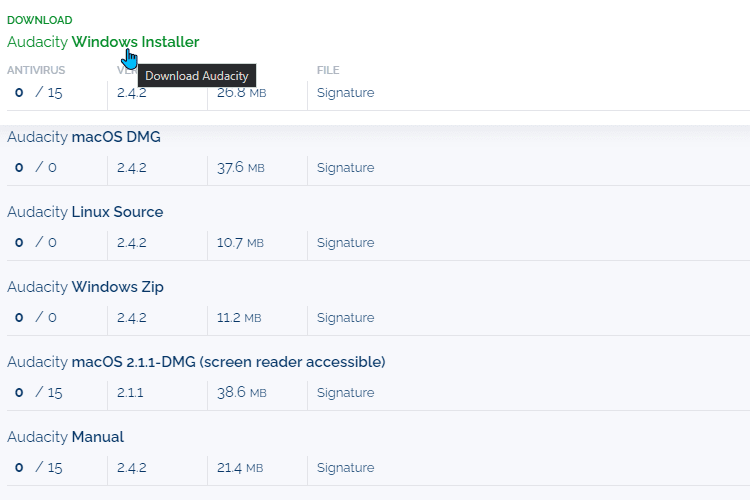750x500 pixels.
Task: Click antivirus score 0 / 15 for Windows Installer
Action: (39, 93)
